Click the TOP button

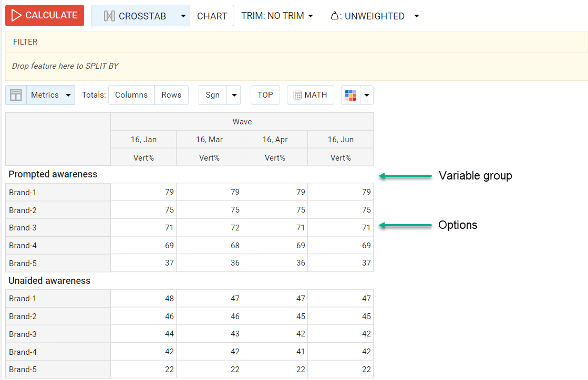coord(265,95)
